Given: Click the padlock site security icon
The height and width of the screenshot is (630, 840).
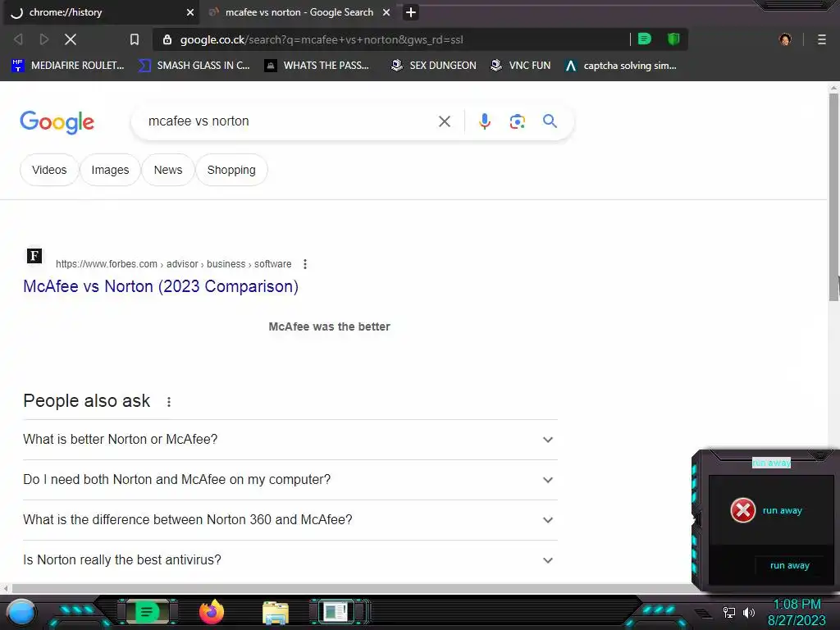Looking at the screenshot, I should click(x=167, y=39).
